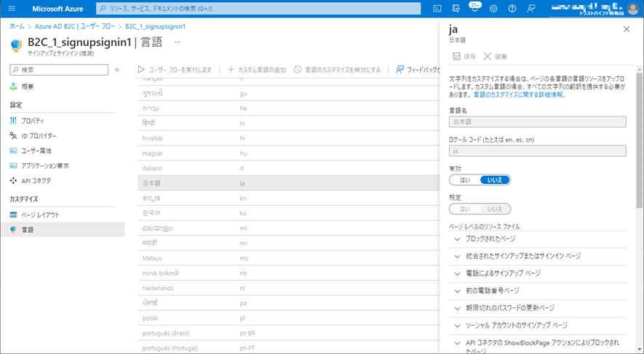Click the プロパティ sliders icon
Viewport: 644px width, 354px height.
(x=14, y=121)
